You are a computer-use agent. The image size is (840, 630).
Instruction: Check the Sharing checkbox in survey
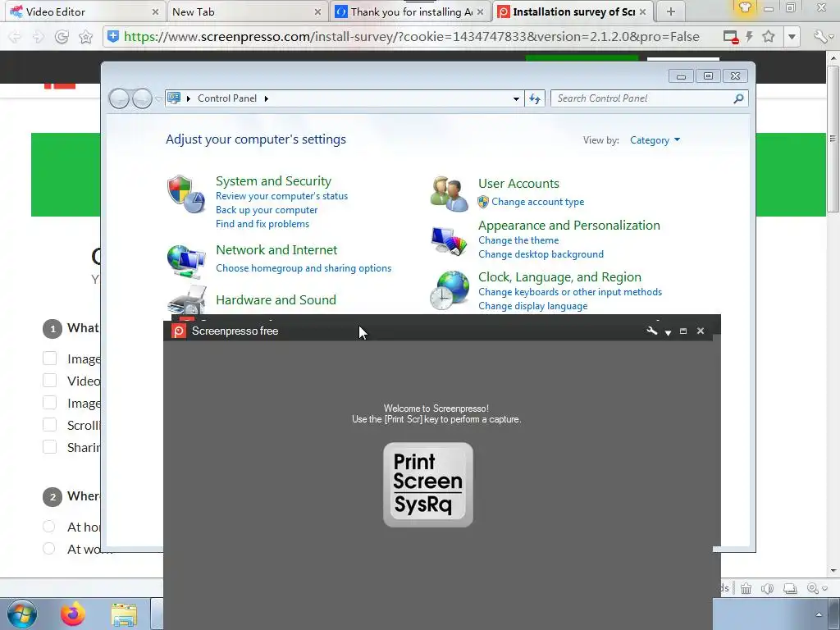point(49,447)
